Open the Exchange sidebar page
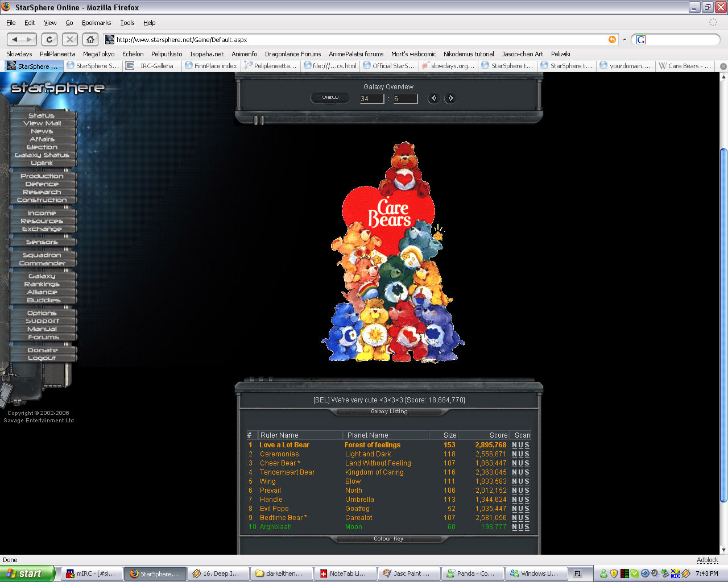This screenshot has height=582, width=728. pyautogui.click(x=42, y=229)
